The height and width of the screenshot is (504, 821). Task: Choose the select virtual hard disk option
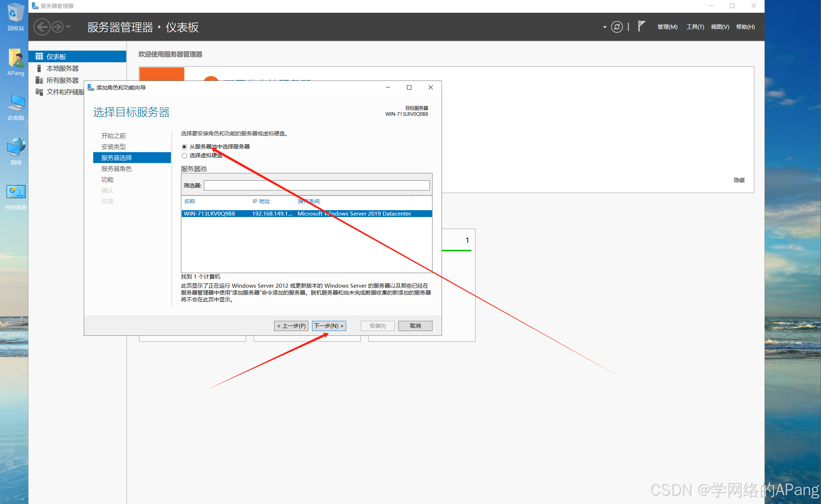point(185,155)
